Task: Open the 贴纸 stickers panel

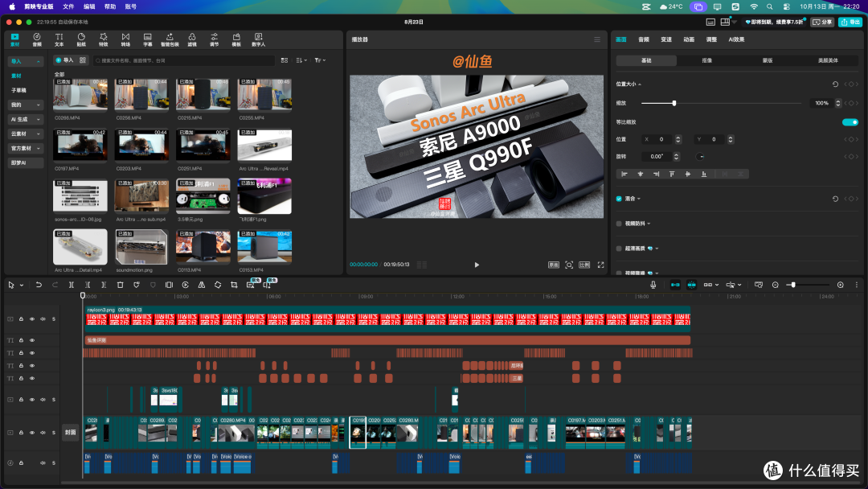Action: click(x=81, y=39)
